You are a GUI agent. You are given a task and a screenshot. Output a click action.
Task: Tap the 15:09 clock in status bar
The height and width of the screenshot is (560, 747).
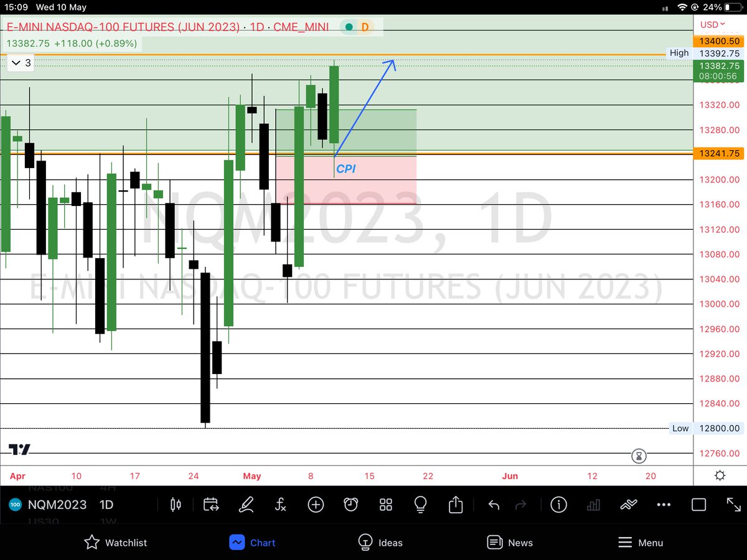point(17,7)
